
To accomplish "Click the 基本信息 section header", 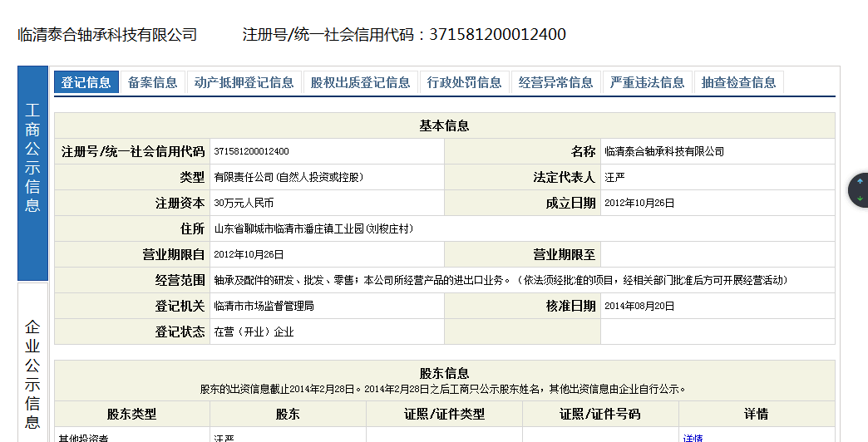I will (x=444, y=125).
